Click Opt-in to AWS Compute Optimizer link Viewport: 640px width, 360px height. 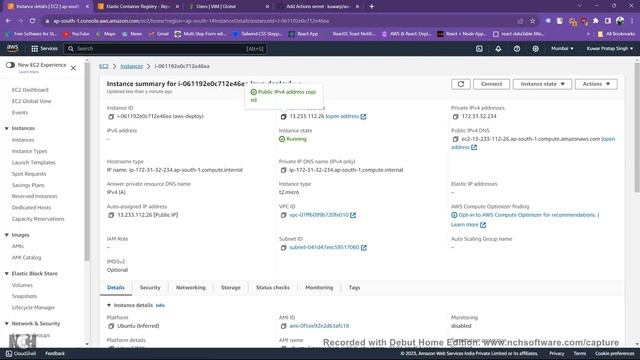tap(527, 215)
